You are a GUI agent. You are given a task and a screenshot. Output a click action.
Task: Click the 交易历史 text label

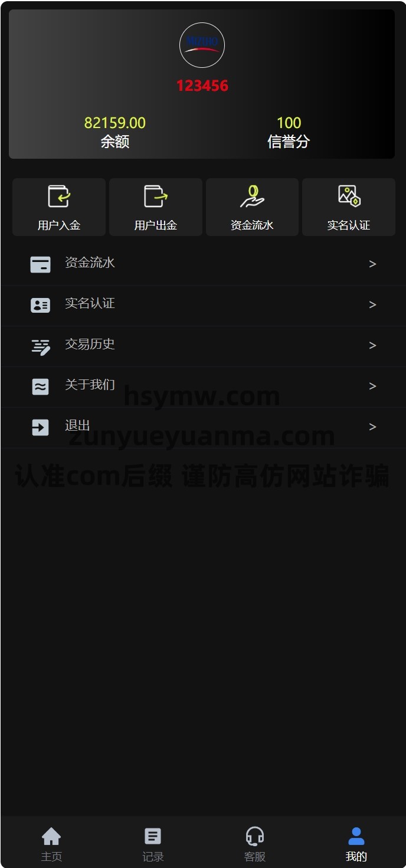90,344
